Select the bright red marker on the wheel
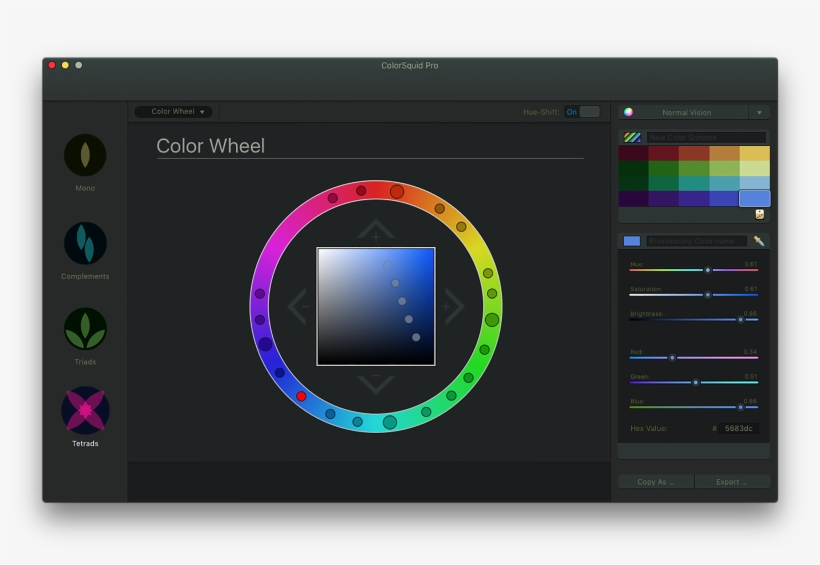 point(301,396)
